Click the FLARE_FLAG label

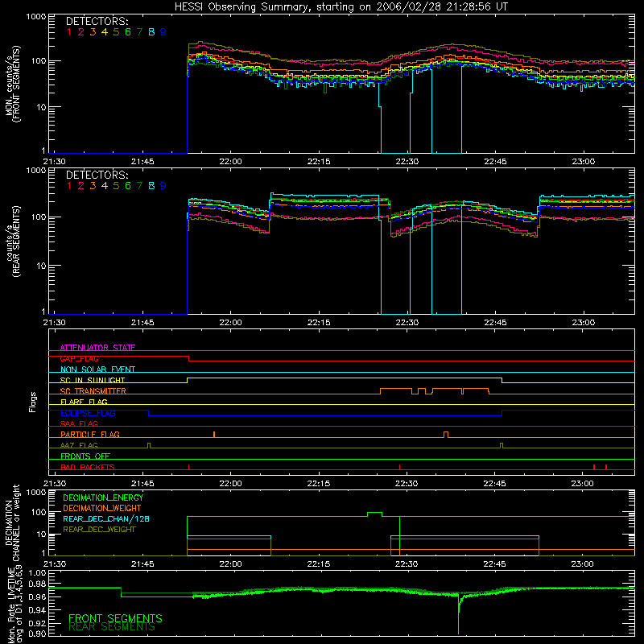84,402
